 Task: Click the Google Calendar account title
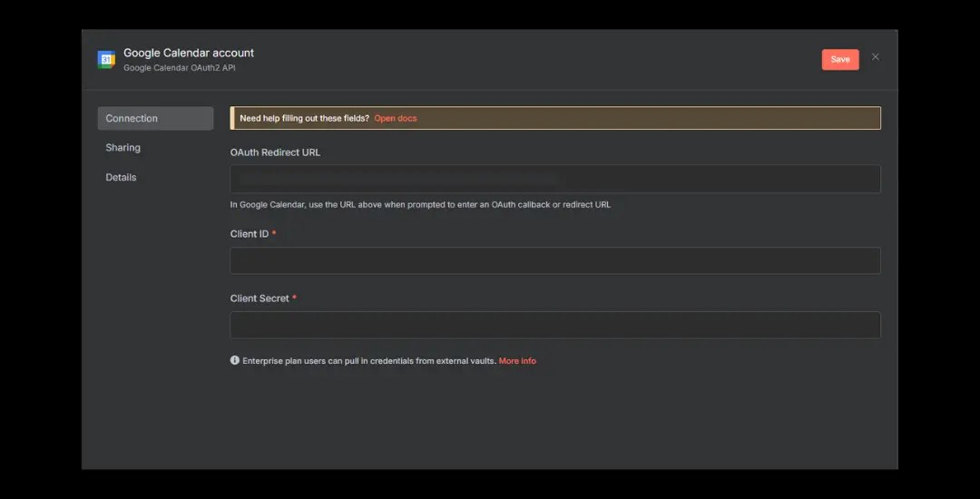coord(189,54)
